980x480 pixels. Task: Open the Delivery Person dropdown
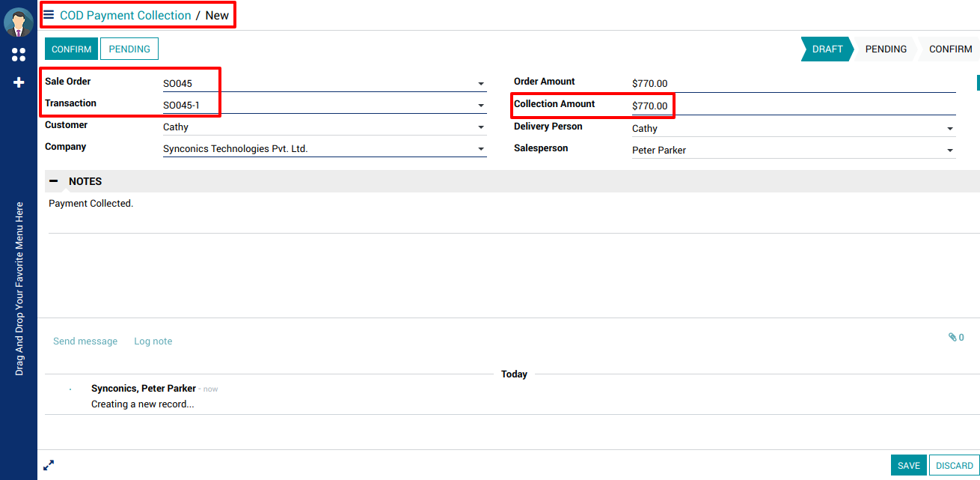click(x=950, y=129)
